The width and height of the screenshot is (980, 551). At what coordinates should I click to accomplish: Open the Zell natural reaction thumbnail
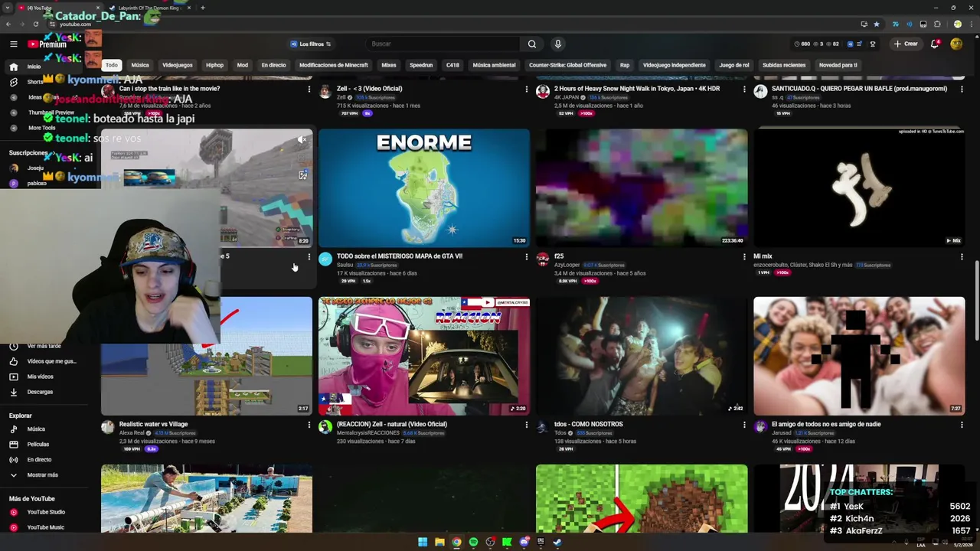click(424, 356)
